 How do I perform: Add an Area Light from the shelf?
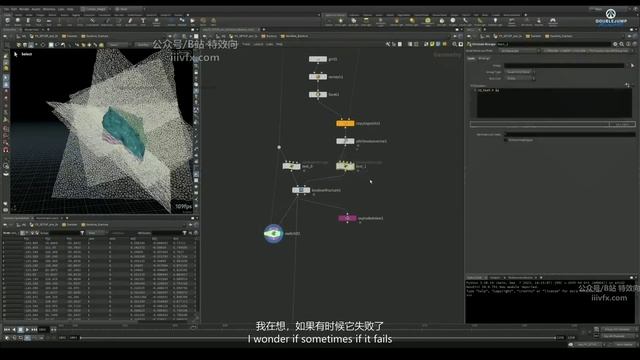366,21
